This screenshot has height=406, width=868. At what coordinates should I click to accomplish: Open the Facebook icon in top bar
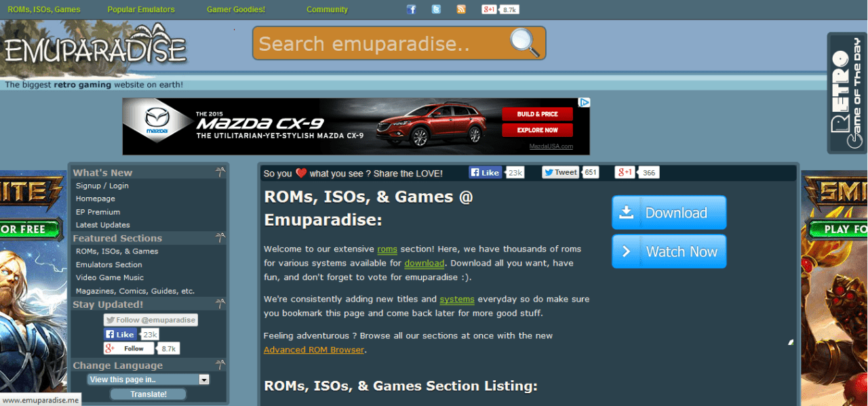pyautogui.click(x=412, y=9)
